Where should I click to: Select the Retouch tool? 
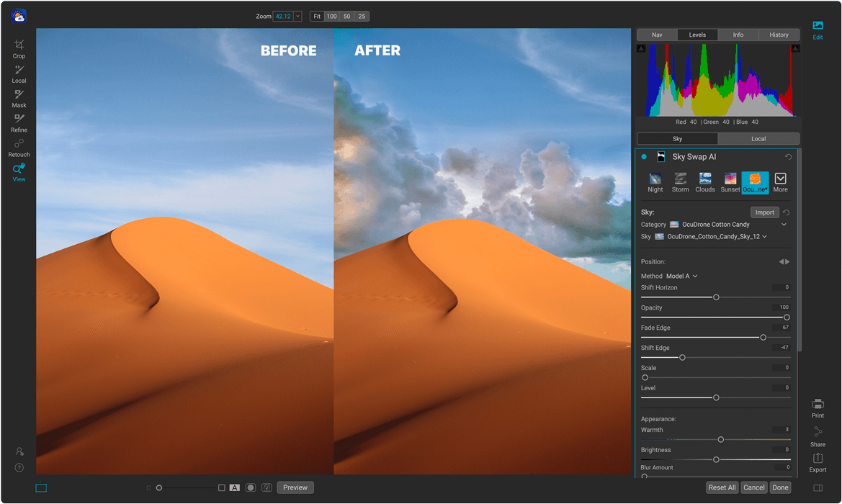coord(19,147)
